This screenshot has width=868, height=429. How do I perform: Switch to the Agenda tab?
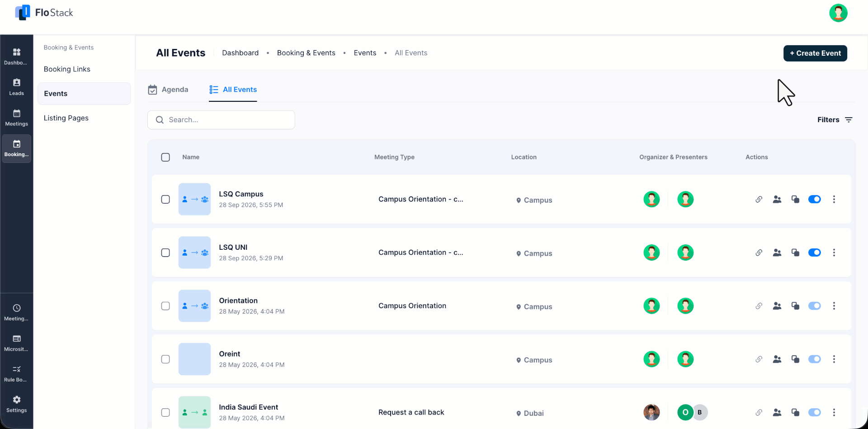tap(168, 90)
